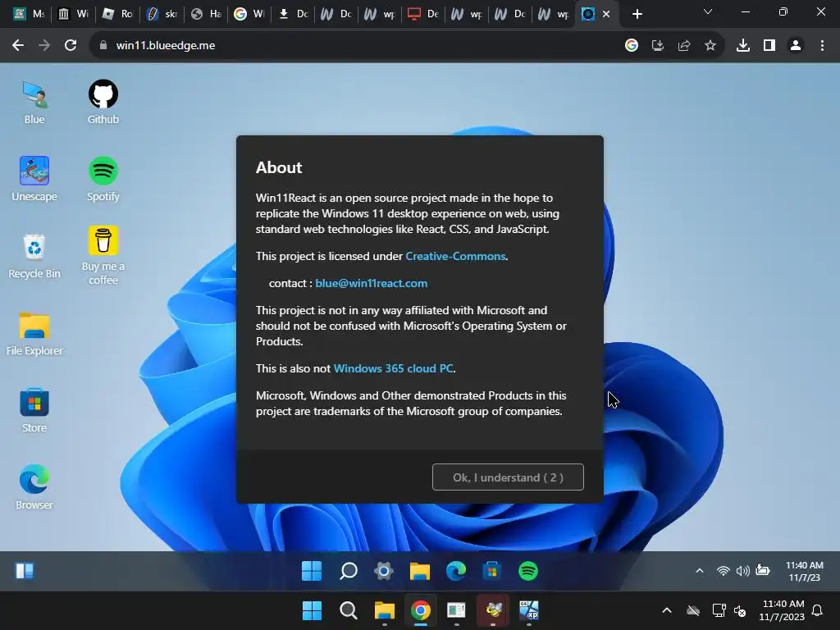This screenshot has height=630, width=840.
Task: Open the Store desktop icon
Action: [x=34, y=410]
